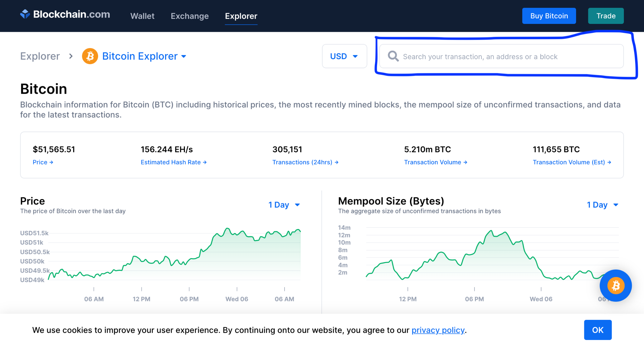Click Wed 06 label on the Price chart

[x=237, y=299]
